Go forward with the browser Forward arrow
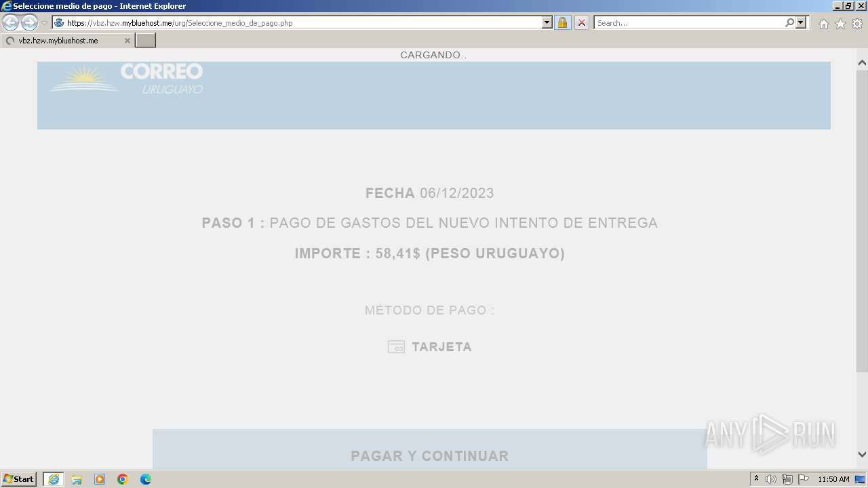Viewport: 868px width, 488px height. click(29, 22)
